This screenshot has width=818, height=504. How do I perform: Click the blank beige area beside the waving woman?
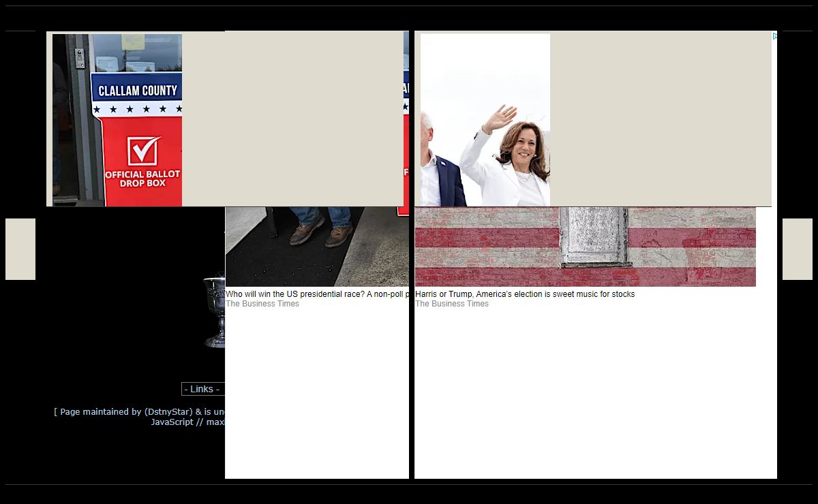click(x=660, y=119)
